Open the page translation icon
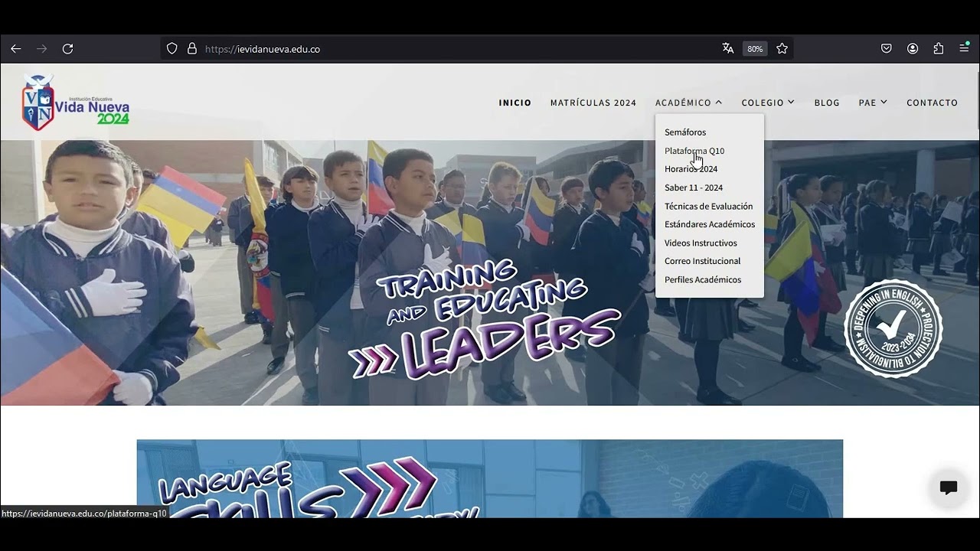The image size is (980, 551). click(x=728, y=49)
